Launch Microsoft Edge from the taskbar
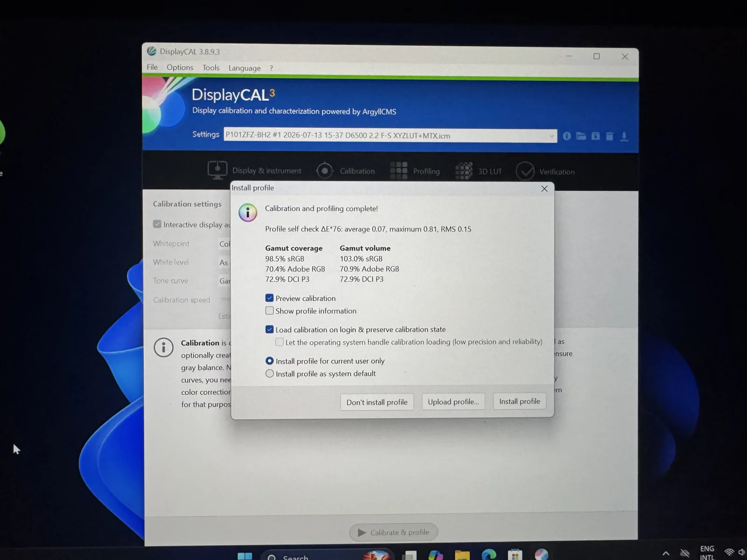747x560 pixels. tap(489, 555)
